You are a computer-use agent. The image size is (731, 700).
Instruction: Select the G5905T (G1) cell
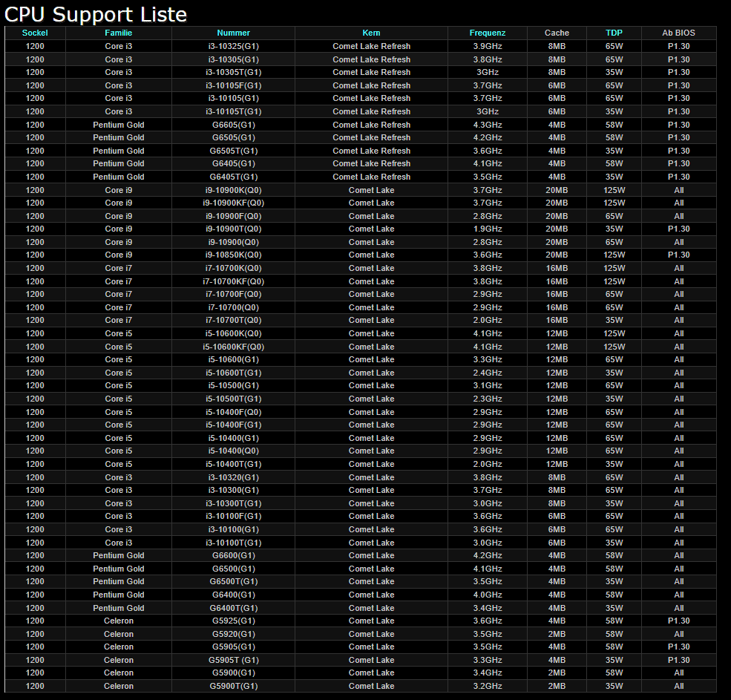tap(233, 660)
